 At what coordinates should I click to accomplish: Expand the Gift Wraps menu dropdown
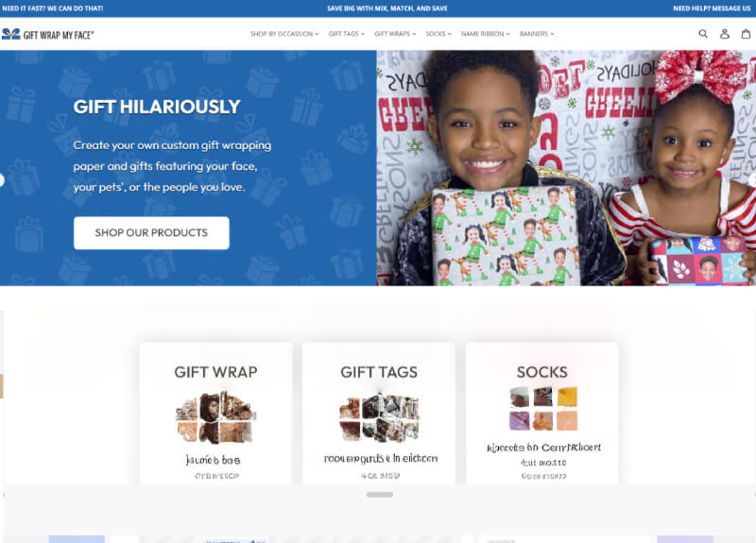[x=395, y=34]
